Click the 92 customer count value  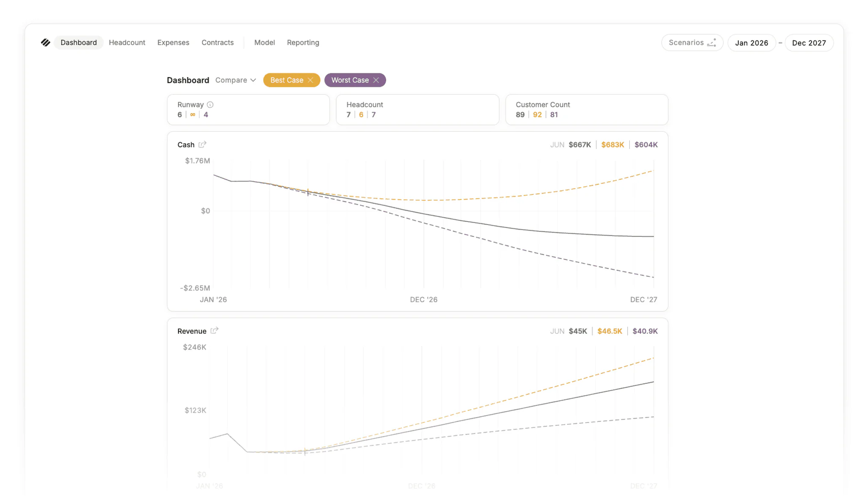(537, 114)
